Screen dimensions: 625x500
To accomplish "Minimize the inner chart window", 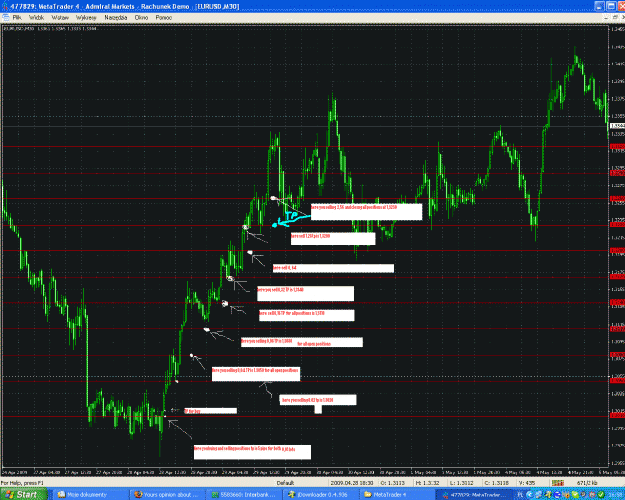I will pos(606,18).
